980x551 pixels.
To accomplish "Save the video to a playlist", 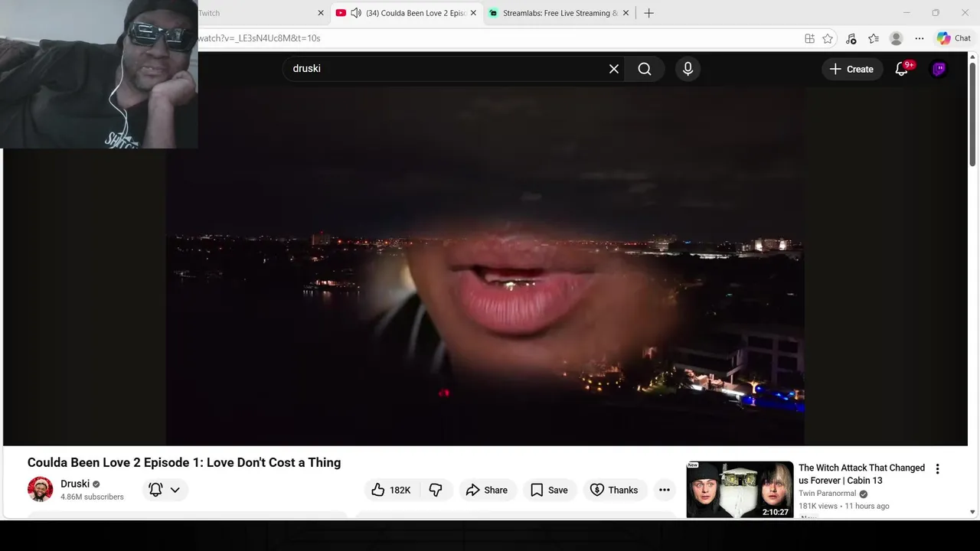I will tap(549, 490).
